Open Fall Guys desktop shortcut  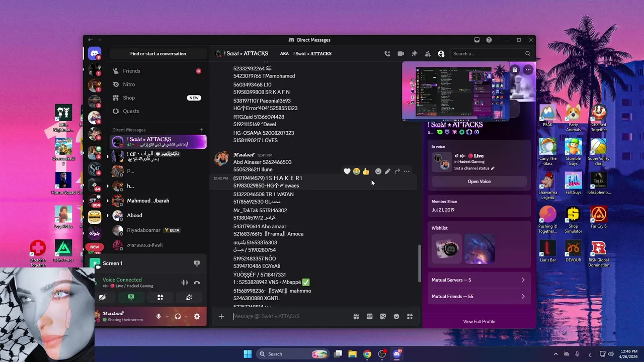tap(573, 184)
